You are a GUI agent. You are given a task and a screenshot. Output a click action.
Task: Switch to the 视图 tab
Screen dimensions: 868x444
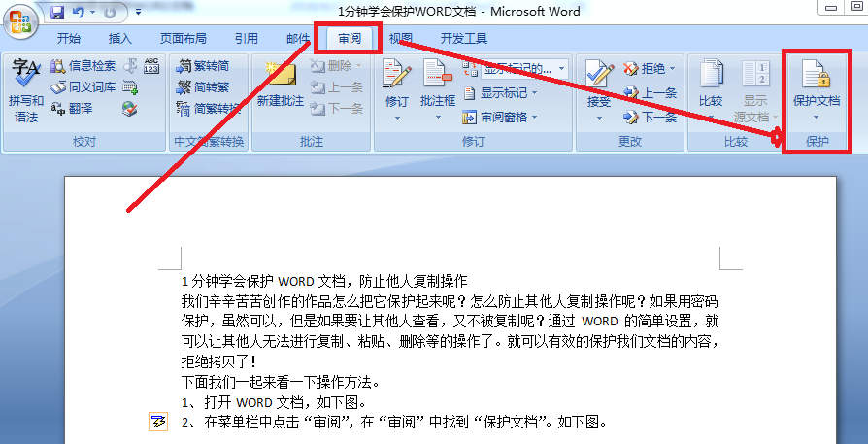click(401, 38)
